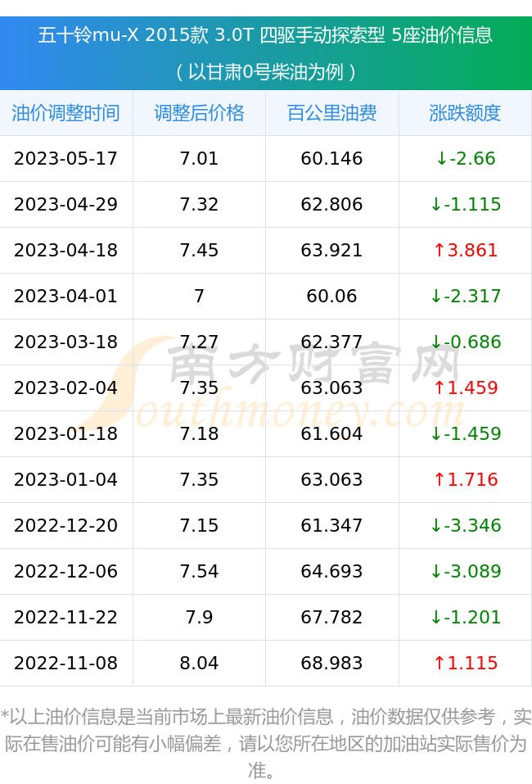Click the red up arrow beside 3.861

click(440, 250)
